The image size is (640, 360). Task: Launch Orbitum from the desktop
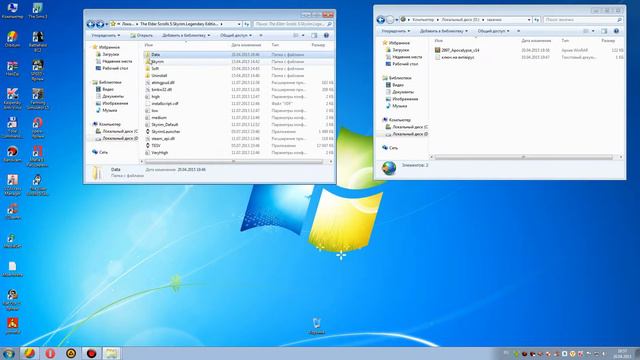click(12, 39)
